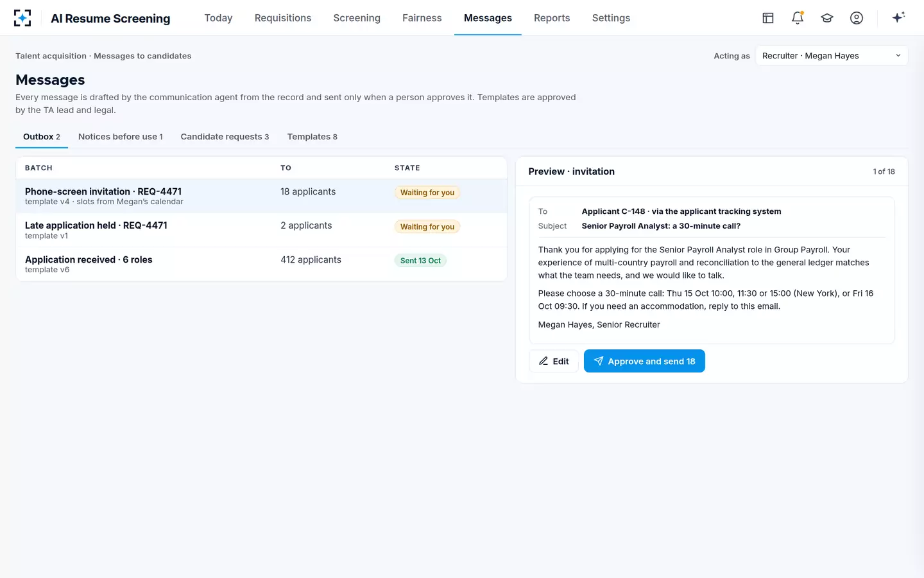The width and height of the screenshot is (924, 578).
Task: Open the Acting as recruiter dropdown
Action: pyautogui.click(x=832, y=56)
